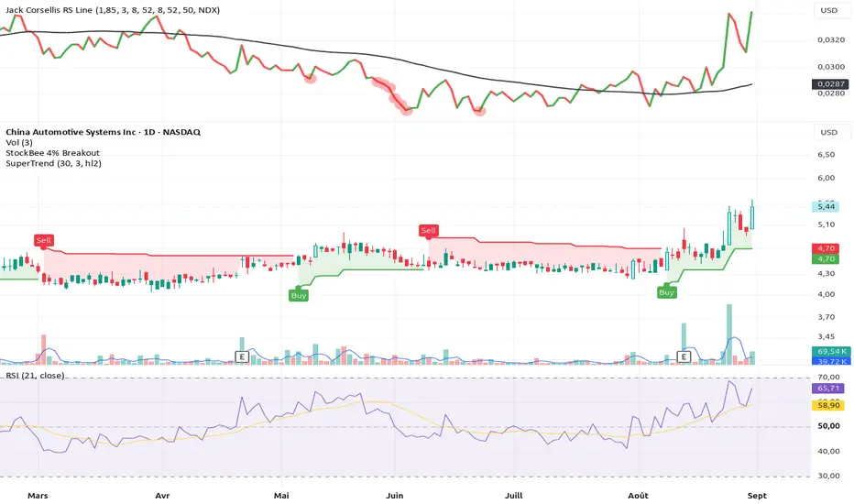This screenshot has height=504, width=854.
Task: Open the earnings E marker in August
Action: point(684,356)
